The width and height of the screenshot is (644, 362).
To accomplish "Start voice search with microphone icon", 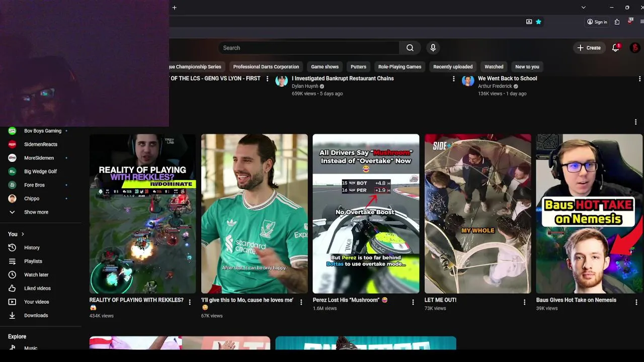I will [433, 48].
